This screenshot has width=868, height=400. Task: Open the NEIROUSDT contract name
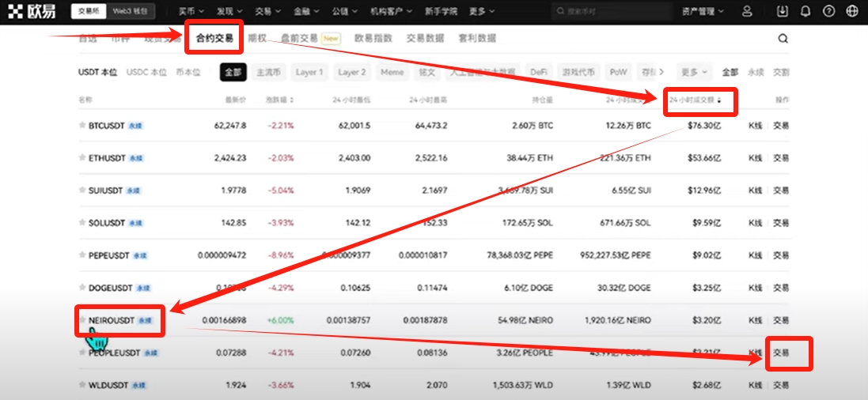point(112,320)
